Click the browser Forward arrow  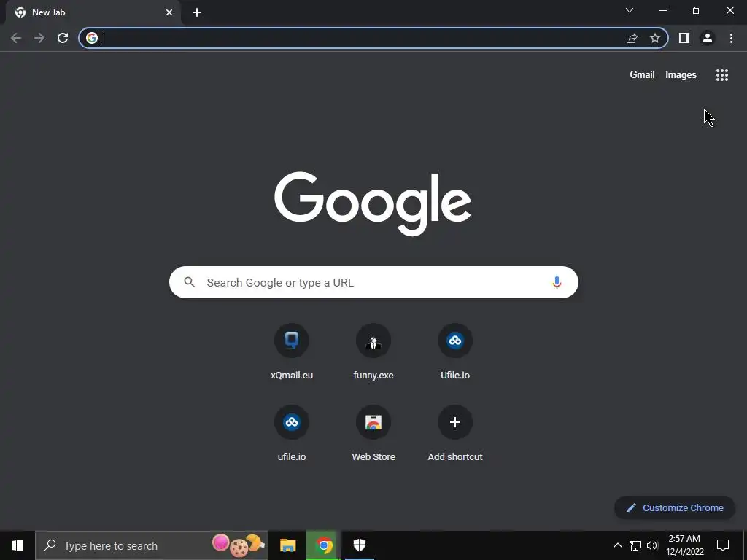click(x=39, y=38)
